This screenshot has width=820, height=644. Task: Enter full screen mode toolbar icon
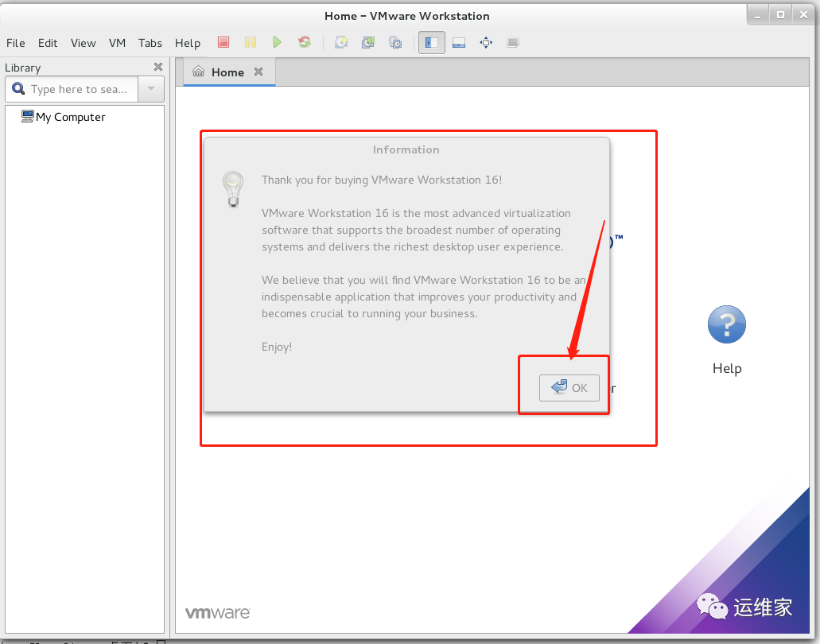tap(486, 43)
